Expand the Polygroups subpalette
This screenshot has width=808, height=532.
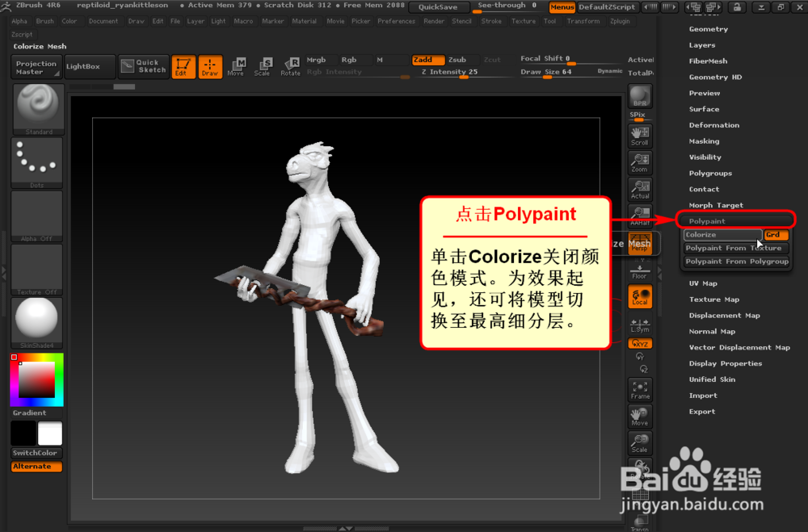pos(710,173)
